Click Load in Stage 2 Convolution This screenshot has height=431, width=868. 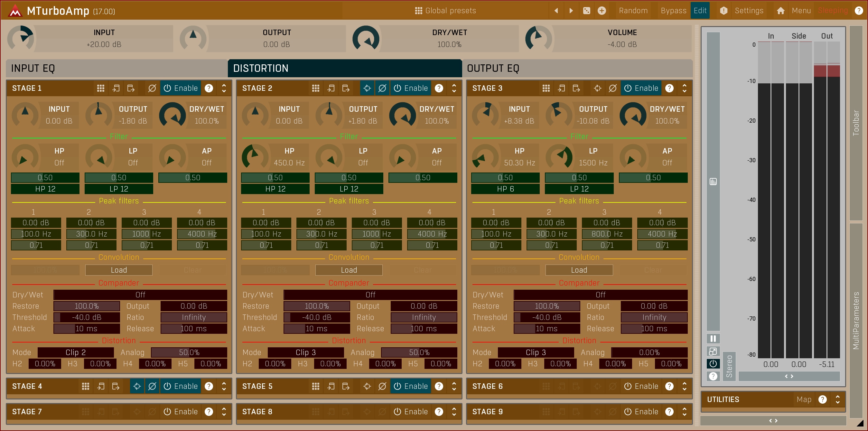click(x=349, y=270)
